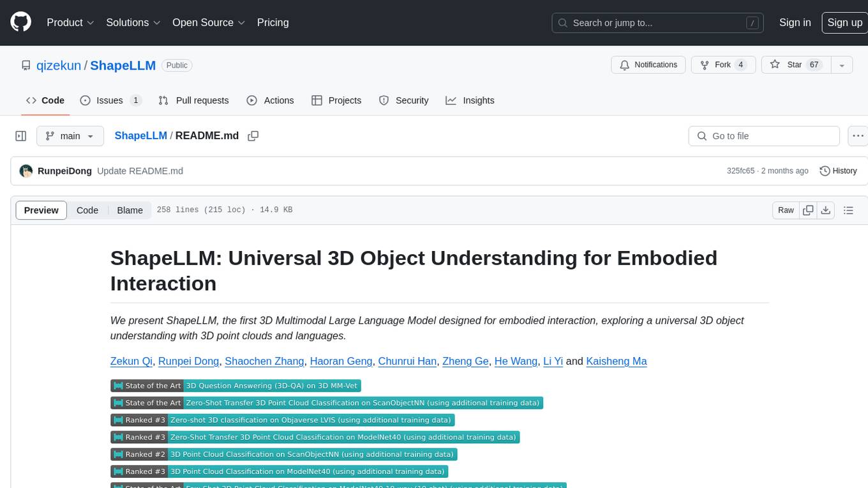The image size is (868, 488).
Task: Select the Preview view
Action: pos(41,210)
